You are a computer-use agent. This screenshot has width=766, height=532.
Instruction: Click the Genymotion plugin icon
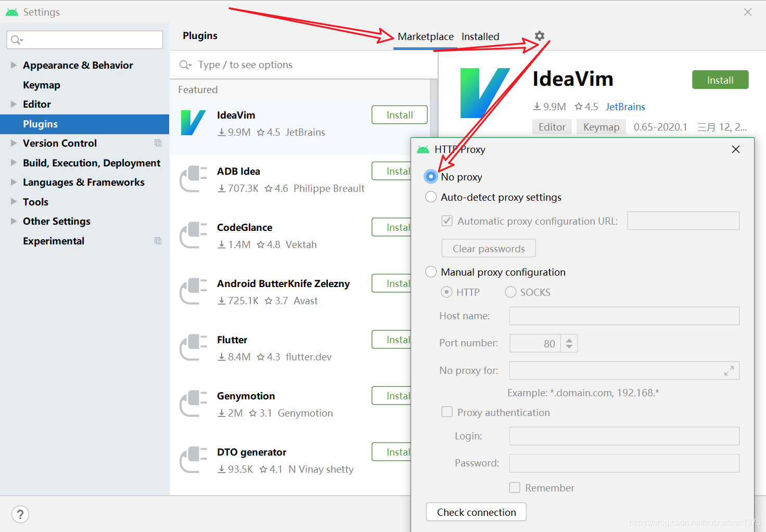pos(193,404)
